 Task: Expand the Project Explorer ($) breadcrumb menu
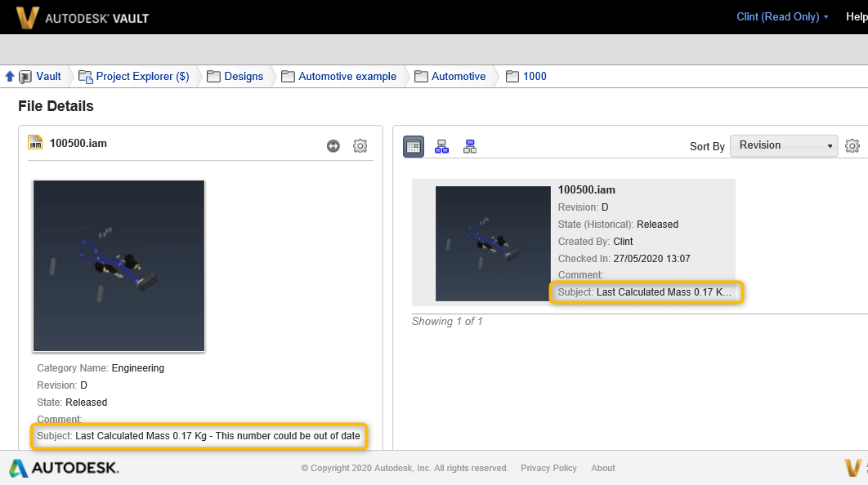pos(136,76)
